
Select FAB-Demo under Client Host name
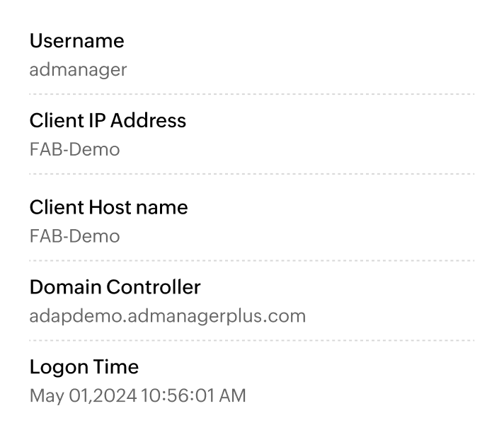point(74,236)
